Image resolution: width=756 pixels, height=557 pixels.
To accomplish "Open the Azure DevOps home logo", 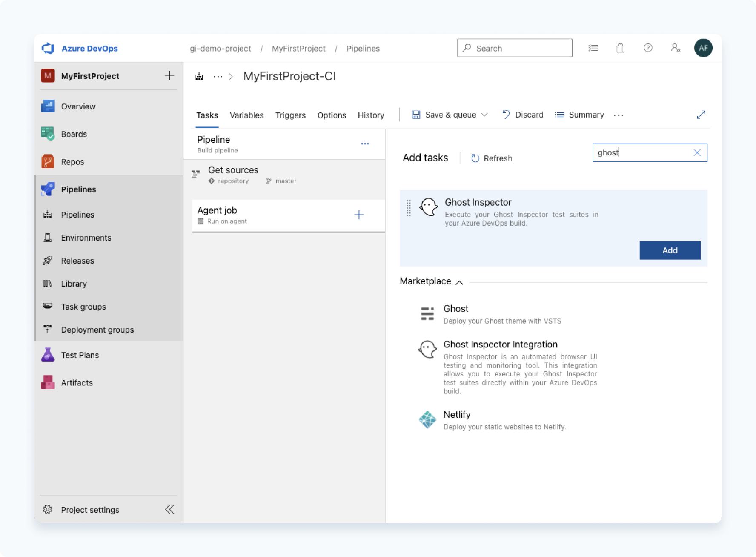I will point(48,48).
